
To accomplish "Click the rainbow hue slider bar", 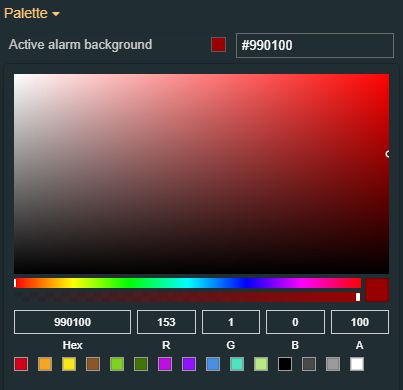I will pyautogui.click(x=188, y=283).
